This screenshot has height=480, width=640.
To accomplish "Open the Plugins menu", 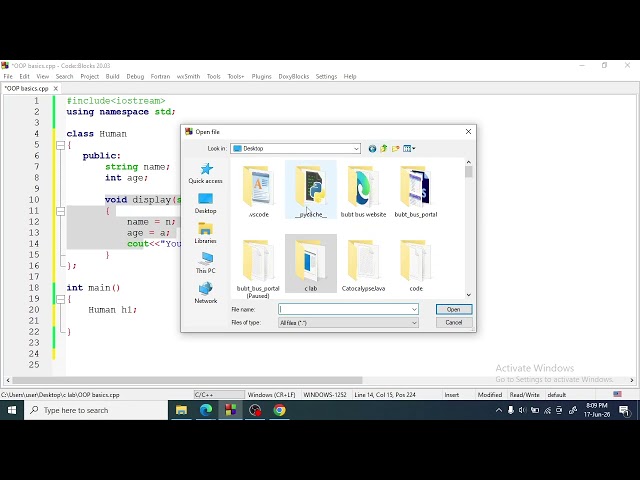I will pyautogui.click(x=261, y=76).
